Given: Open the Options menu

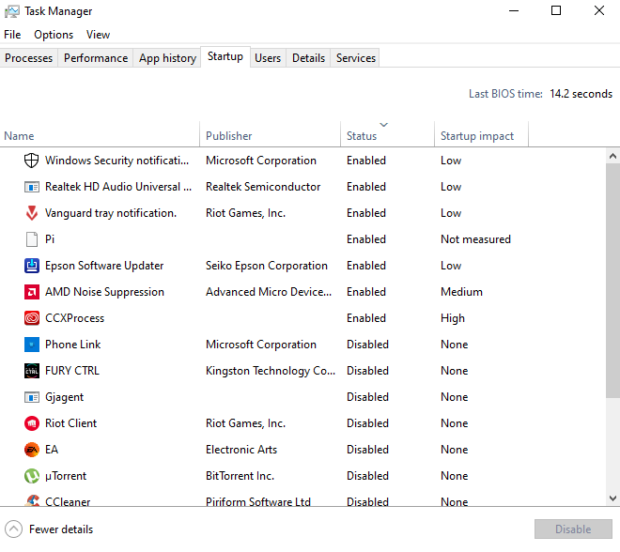Looking at the screenshot, I should (53, 35).
